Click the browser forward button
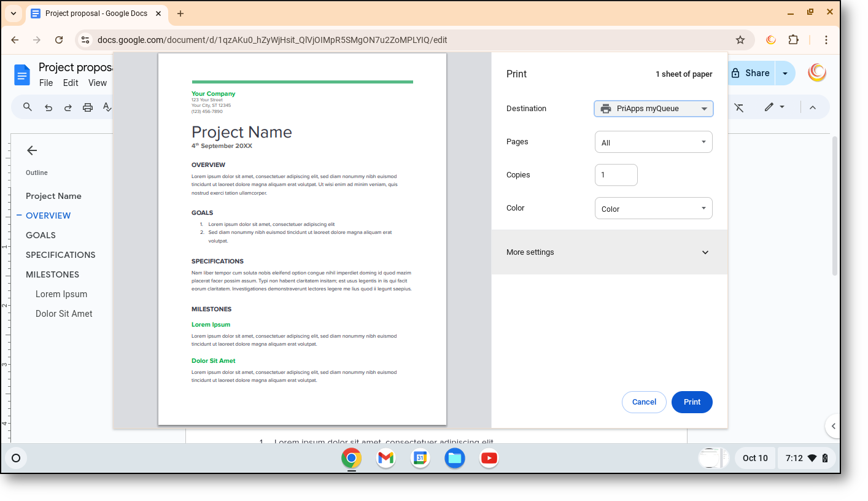868x501 pixels. pos(37,40)
